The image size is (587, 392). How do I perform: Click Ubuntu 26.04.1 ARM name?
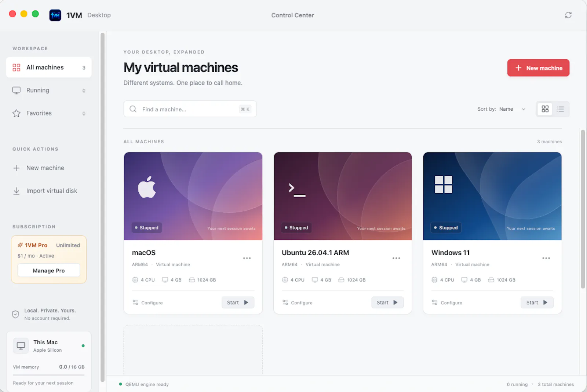coord(316,253)
